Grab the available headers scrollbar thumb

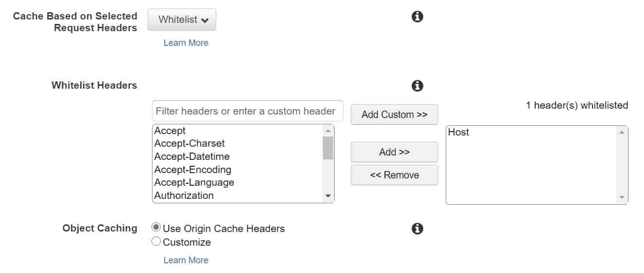pyautogui.click(x=328, y=147)
